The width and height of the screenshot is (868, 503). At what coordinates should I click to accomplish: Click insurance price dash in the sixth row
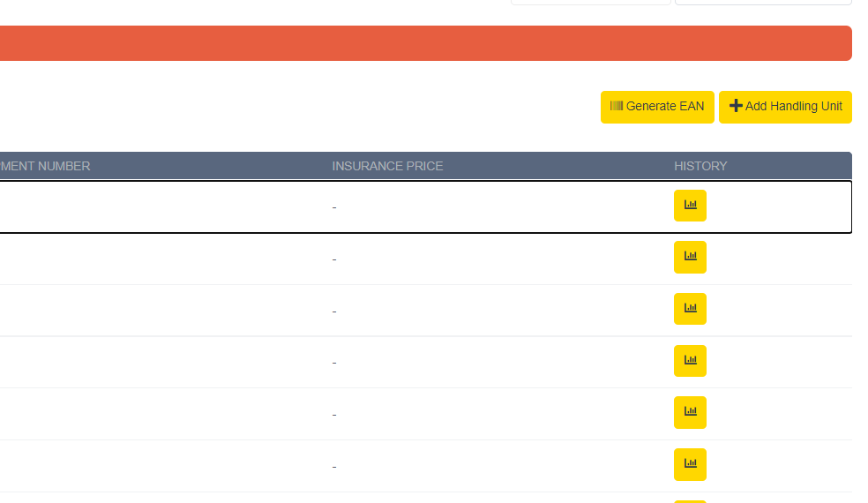coord(334,467)
